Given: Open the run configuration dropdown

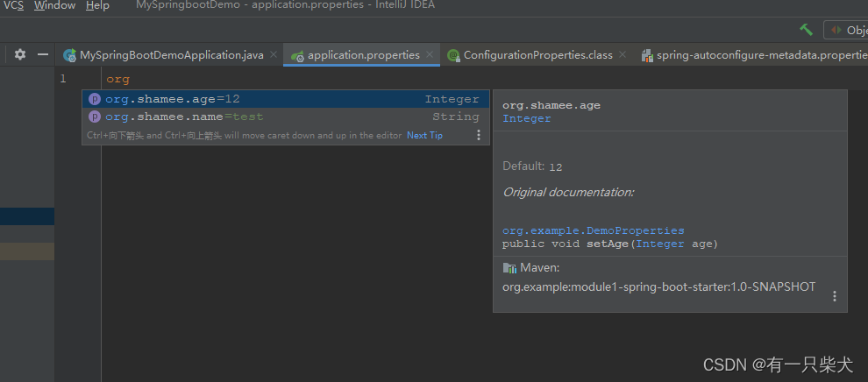Looking at the screenshot, I should (846, 30).
